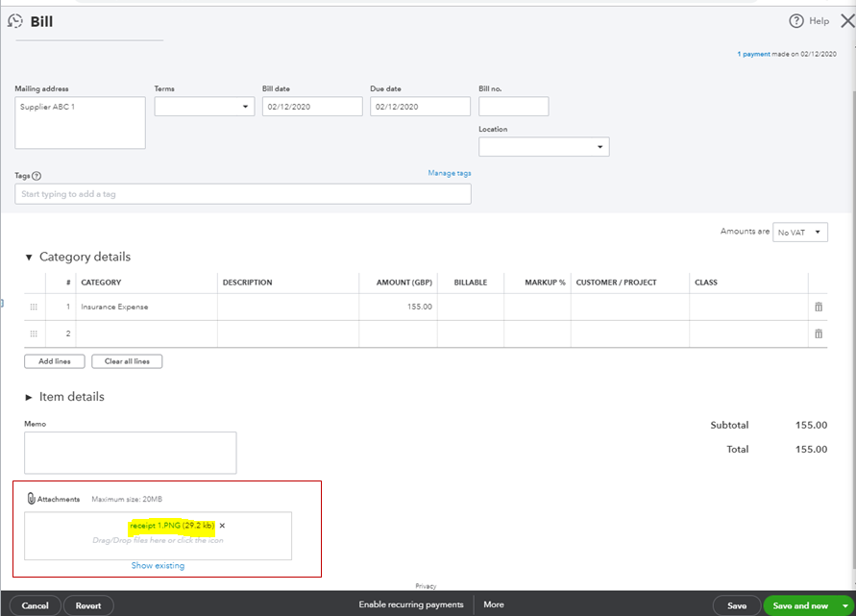Image resolution: width=856 pixels, height=616 pixels.
Task: Open the More menu at the bottom
Action: coord(493,604)
